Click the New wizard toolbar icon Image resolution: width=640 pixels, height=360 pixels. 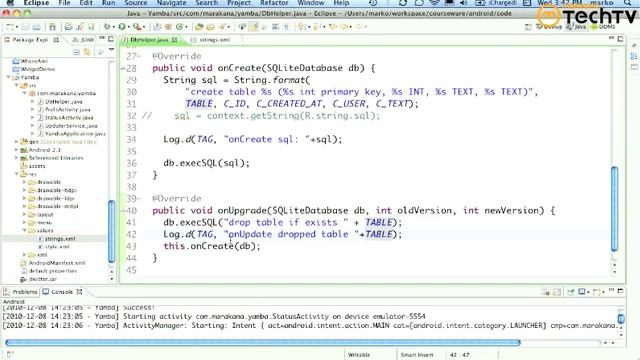click(9, 27)
